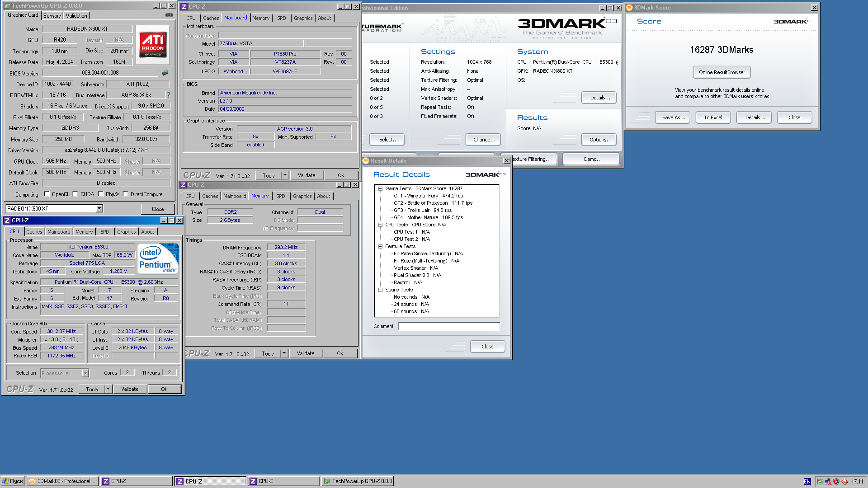Click the CPU-Z CPU window title icon
This screenshot has width=868, height=488.
click(7, 221)
